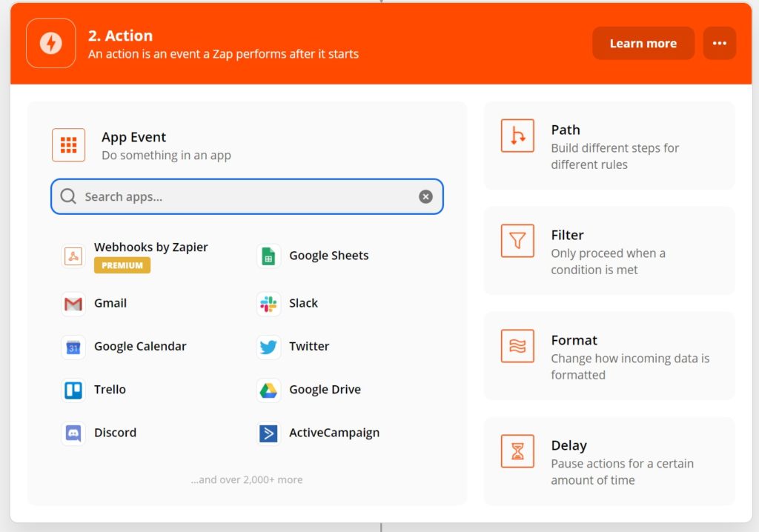This screenshot has height=532, width=759.
Task: Click the 'An action is an event' subtitle
Action: 223,54
